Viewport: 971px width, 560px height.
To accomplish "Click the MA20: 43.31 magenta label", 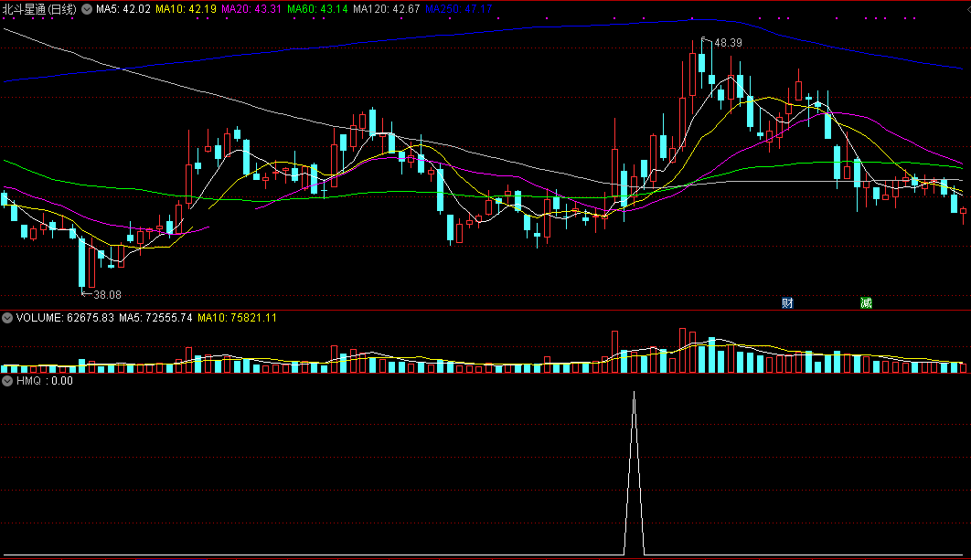I will 251,9.
